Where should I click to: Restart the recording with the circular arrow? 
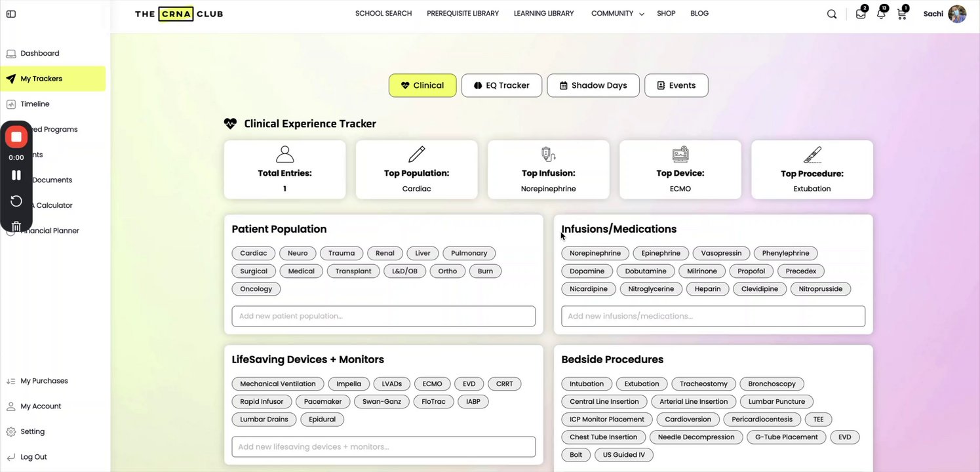[x=16, y=201]
